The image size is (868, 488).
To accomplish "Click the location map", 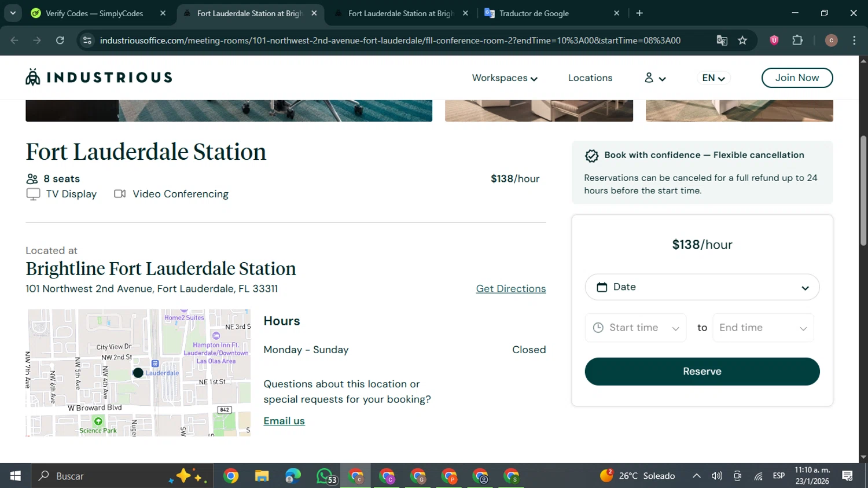I will tap(138, 373).
